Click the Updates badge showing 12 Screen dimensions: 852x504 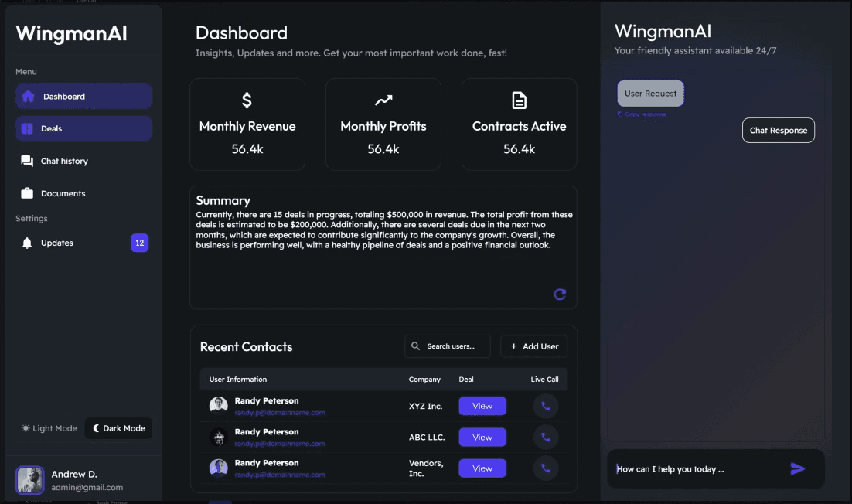tap(139, 242)
